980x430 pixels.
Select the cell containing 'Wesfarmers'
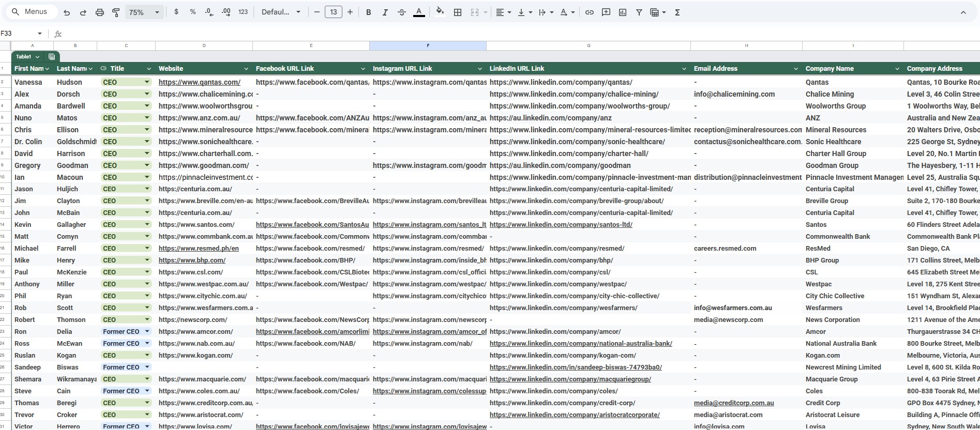coord(853,308)
